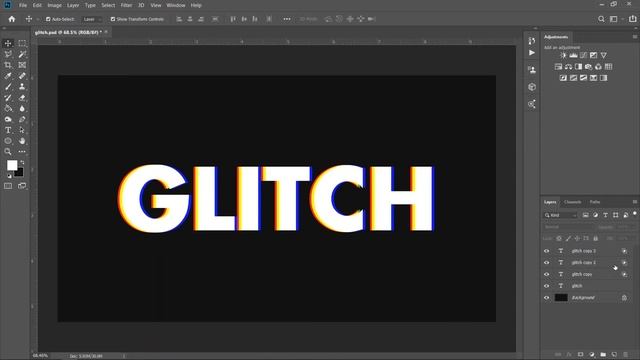Viewport: 640px width, 360px height.
Task: Open the History panel icon
Action: (x=531, y=41)
